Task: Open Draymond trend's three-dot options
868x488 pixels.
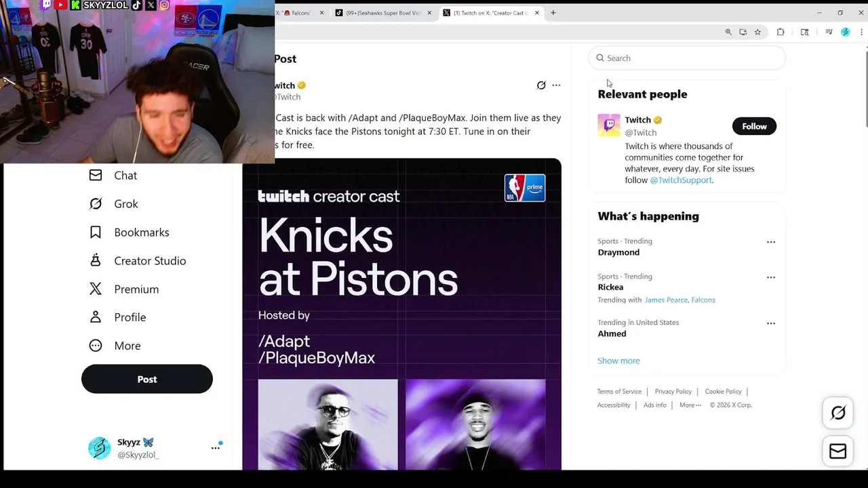Action: [771, 242]
